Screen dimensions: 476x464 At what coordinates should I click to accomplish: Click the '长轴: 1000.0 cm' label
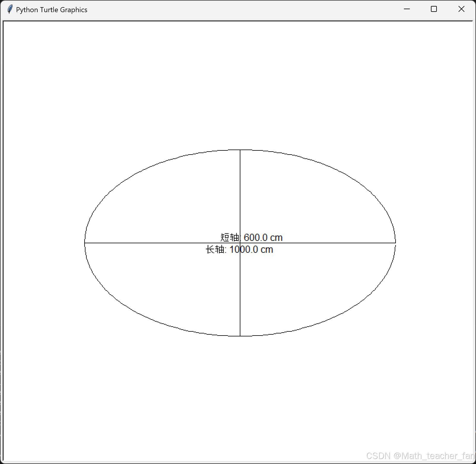point(239,250)
